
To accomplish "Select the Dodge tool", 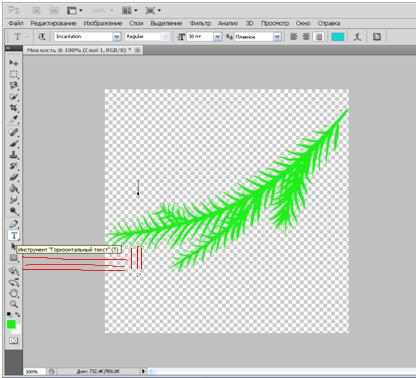I will tap(14, 211).
